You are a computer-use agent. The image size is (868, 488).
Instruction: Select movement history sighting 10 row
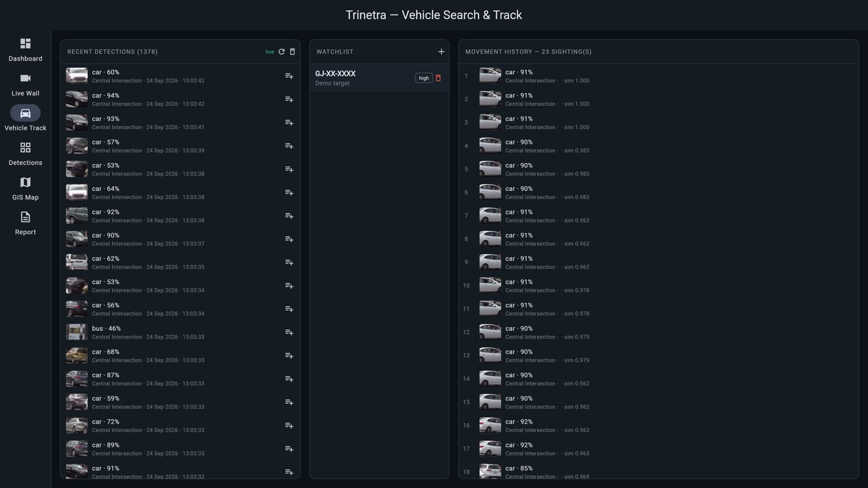(x=659, y=286)
